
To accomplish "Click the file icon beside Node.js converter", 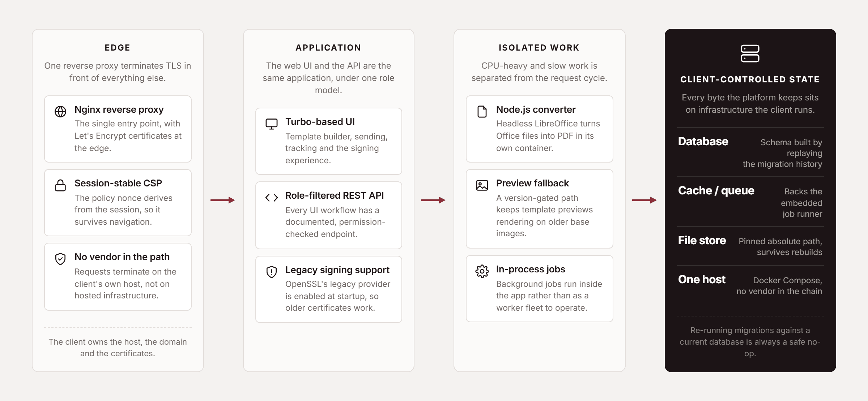I will (x=482, y=112).
